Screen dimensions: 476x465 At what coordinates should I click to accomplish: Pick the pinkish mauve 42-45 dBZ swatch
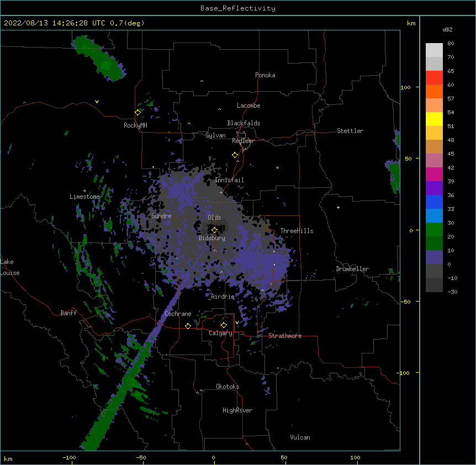[434, 161]
